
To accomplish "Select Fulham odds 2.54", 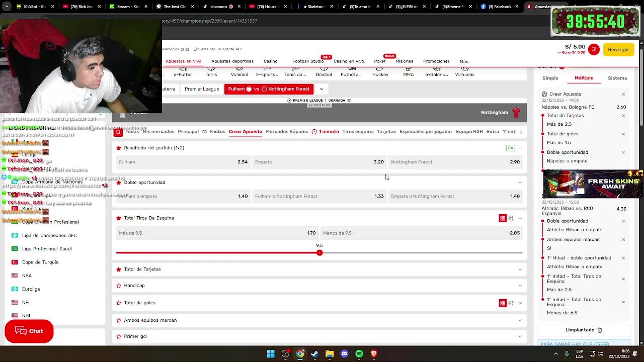I will [183, 162].
